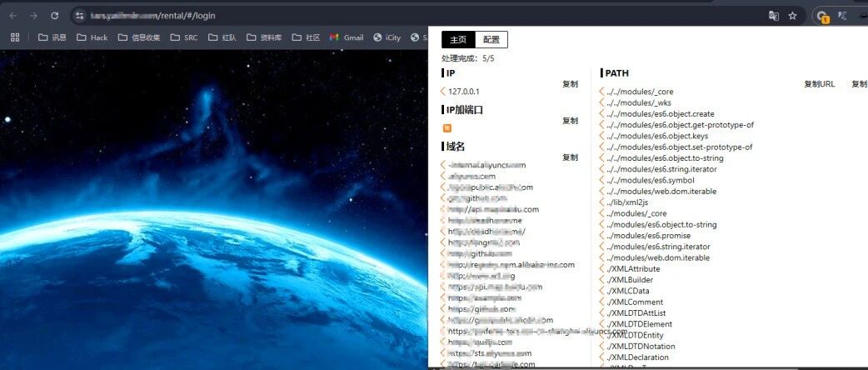Switch to the 配置 tab
Viewport: 868px width, 370px height.
(491, 40)
